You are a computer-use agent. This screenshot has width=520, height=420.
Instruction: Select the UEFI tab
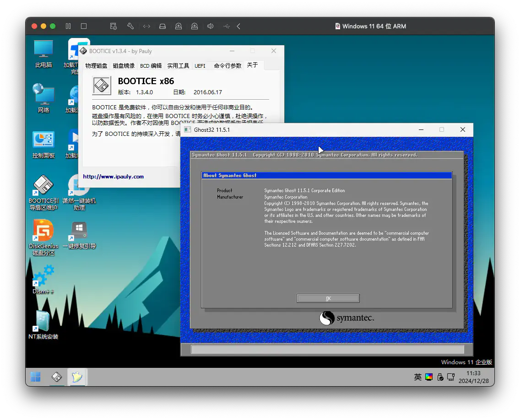200,66
